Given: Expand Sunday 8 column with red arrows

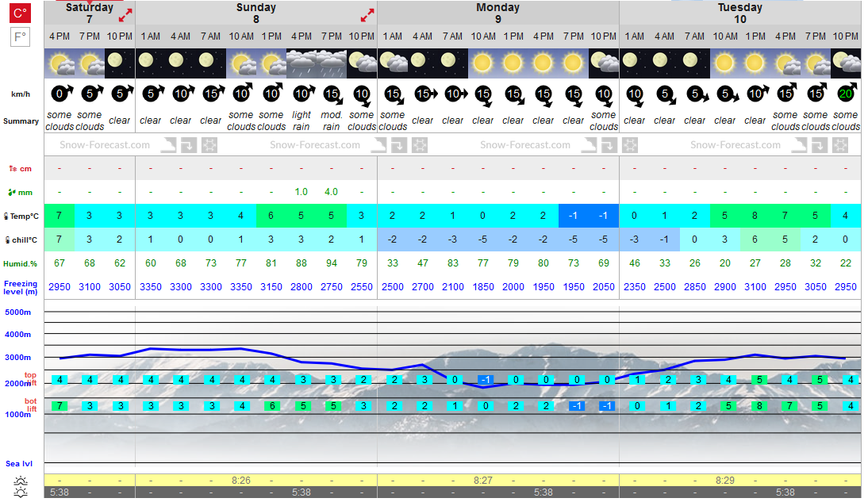Looking at the screenshot, I should pyautogui.click(x=367, y=16).
